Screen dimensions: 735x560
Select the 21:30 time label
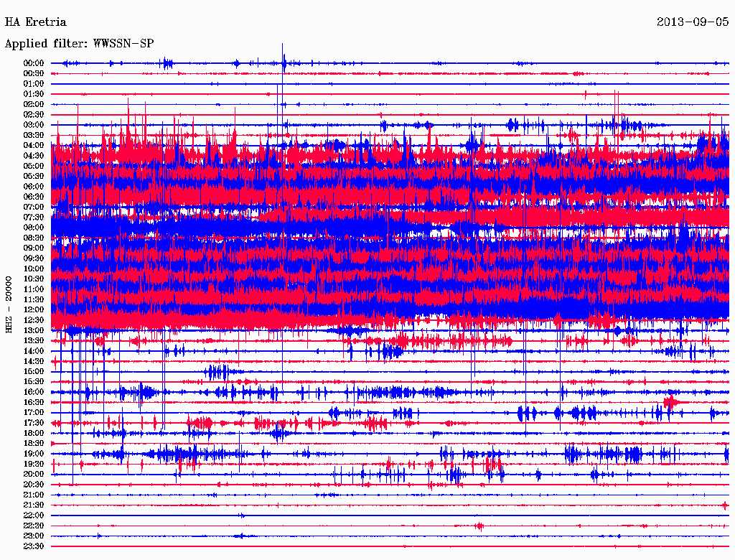(x=34, y=505)
